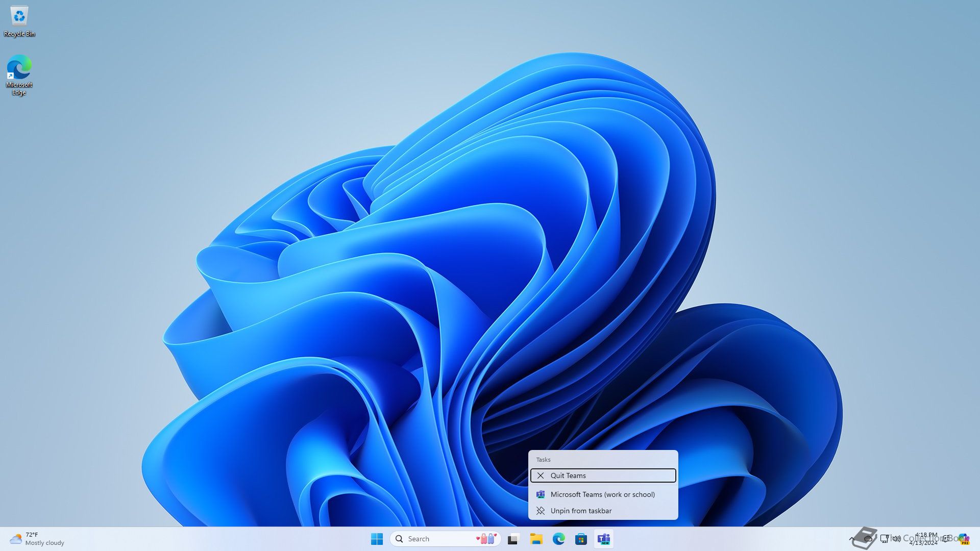980x551 pixels.
Task: Open File Explorer from the taskbar
Action: point(536,539)
